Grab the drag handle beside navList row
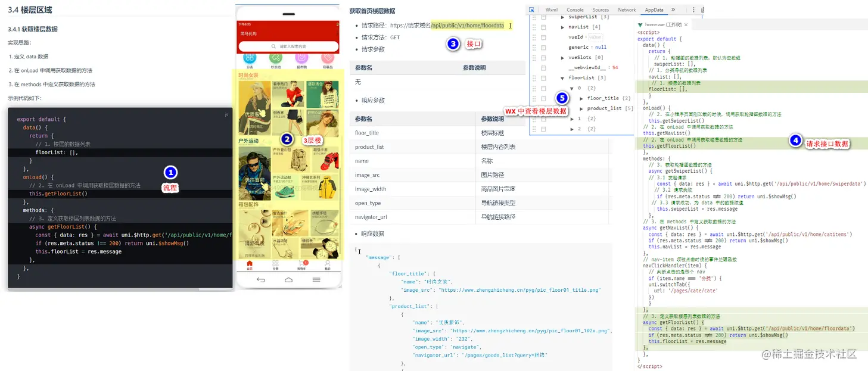This screenshot has height=371, width=868. 534,27
